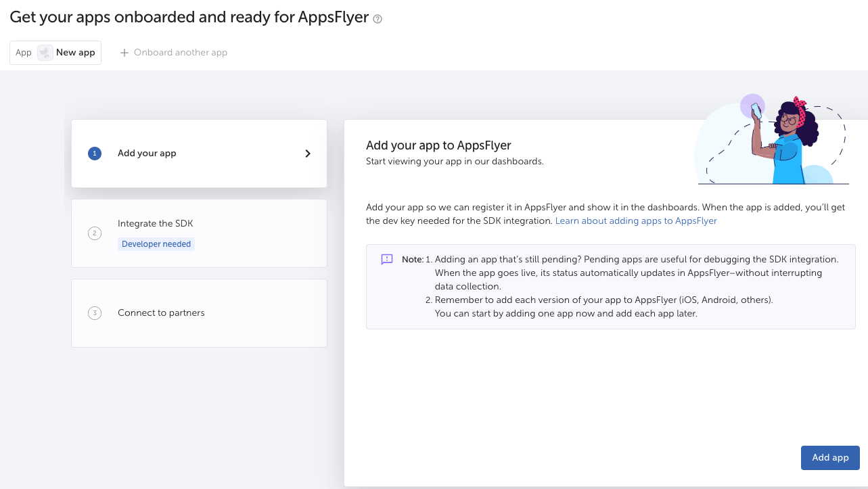Click the plus icon for onboarding another app

[x=124, y=53]
